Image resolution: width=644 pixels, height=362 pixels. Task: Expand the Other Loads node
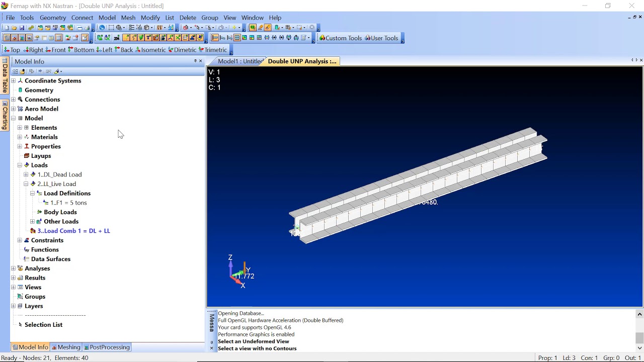pyautogui.click(x=32, y=221)
